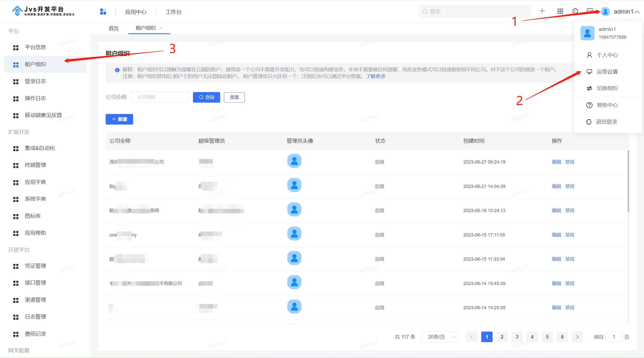Image resolution: width=644 pixels, height=358 pixels.
Task: Click 禁用 for the 2023-06-27 row
Action: click(570, 162)
